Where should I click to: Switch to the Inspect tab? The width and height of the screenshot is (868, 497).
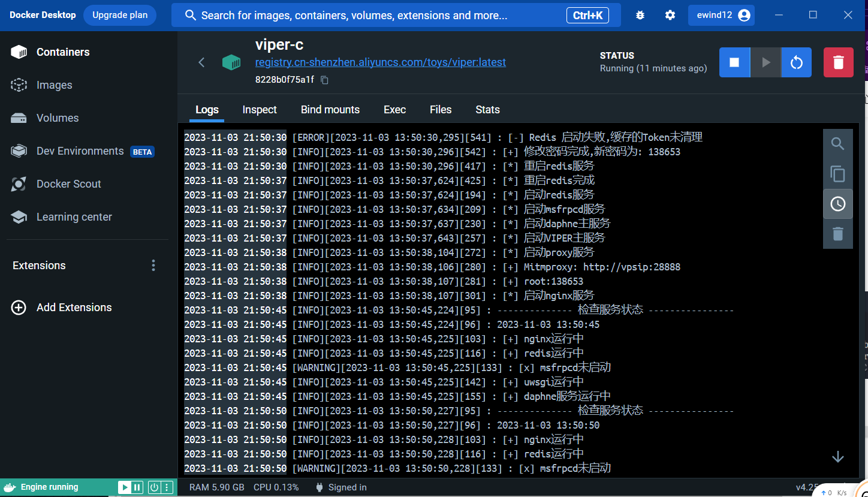(x=260, y=110)
